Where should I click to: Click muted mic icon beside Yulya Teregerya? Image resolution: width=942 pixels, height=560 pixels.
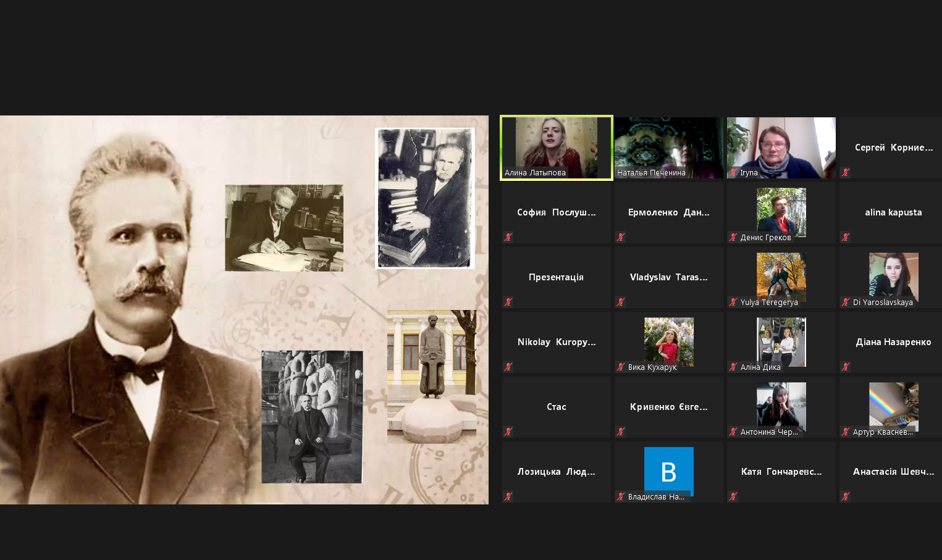[733, 302]
